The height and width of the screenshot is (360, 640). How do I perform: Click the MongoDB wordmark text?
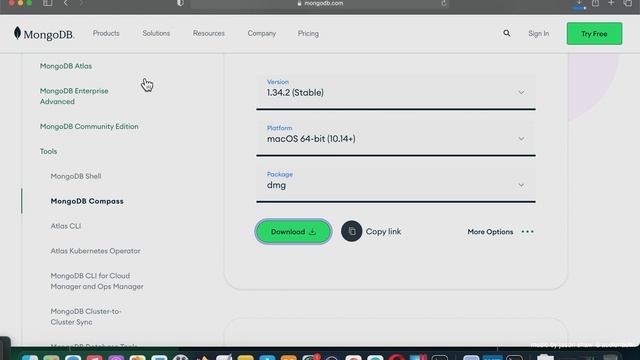pos(49,34)
